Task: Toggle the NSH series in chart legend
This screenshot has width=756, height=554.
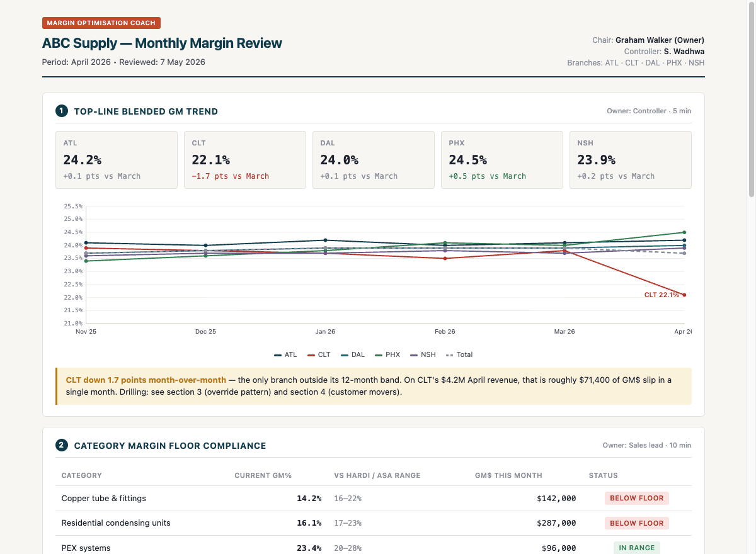Action: click(x=423, y=355)
